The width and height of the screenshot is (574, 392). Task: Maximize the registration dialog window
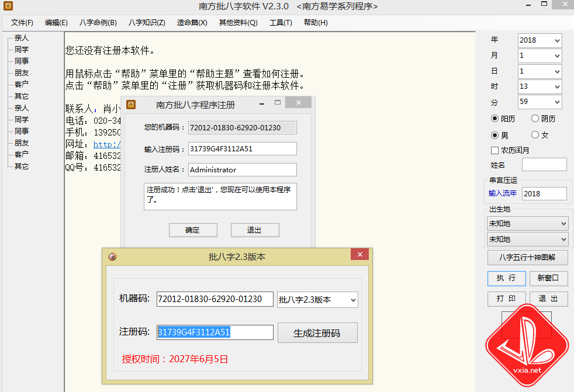(278, 103)
